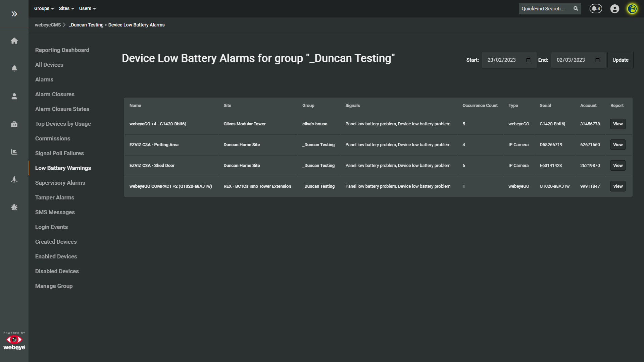Click the home icon in sidebar

[14, 41]
